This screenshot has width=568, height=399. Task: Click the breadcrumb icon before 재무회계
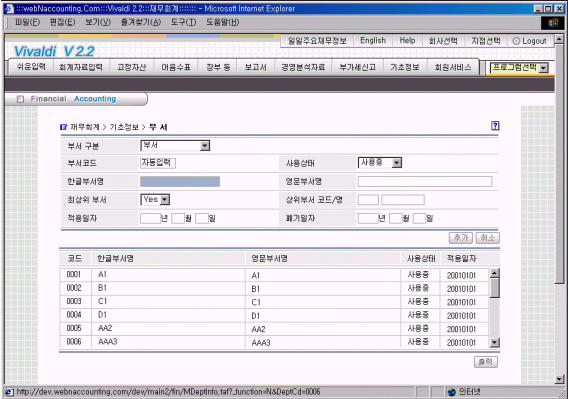click(63, 127)
